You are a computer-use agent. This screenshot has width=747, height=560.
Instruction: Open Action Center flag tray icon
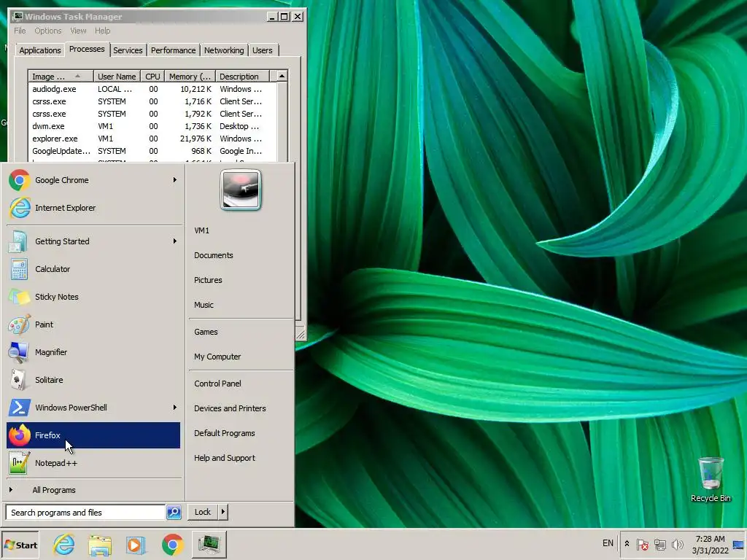point(642,544)
